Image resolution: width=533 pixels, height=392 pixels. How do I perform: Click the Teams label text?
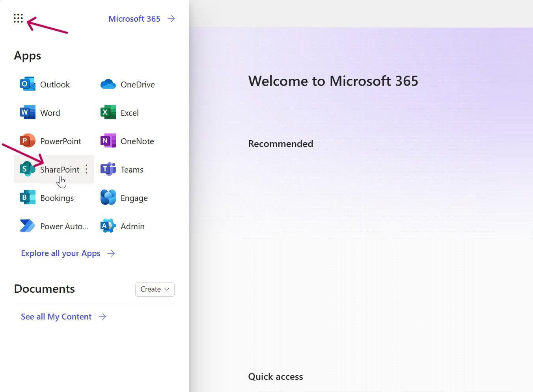coord(132,169)
